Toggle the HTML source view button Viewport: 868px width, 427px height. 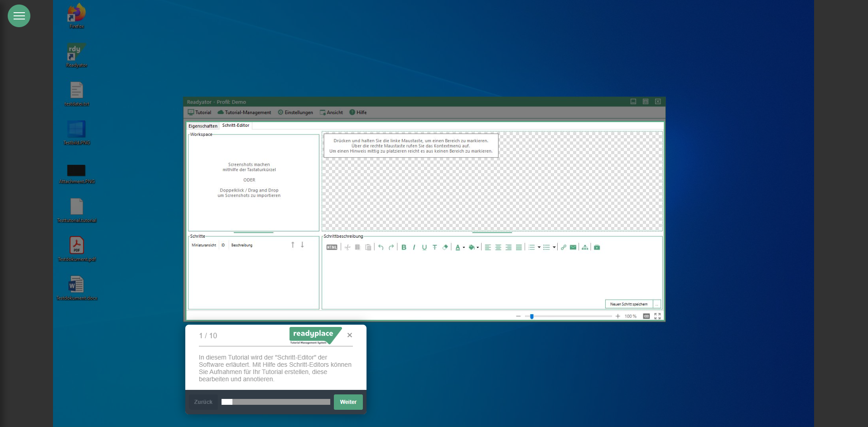[x=332, y=247]
